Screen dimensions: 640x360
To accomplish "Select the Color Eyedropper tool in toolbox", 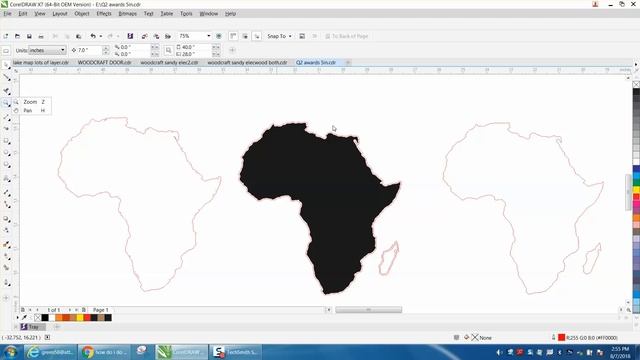I will coord(6,244).
